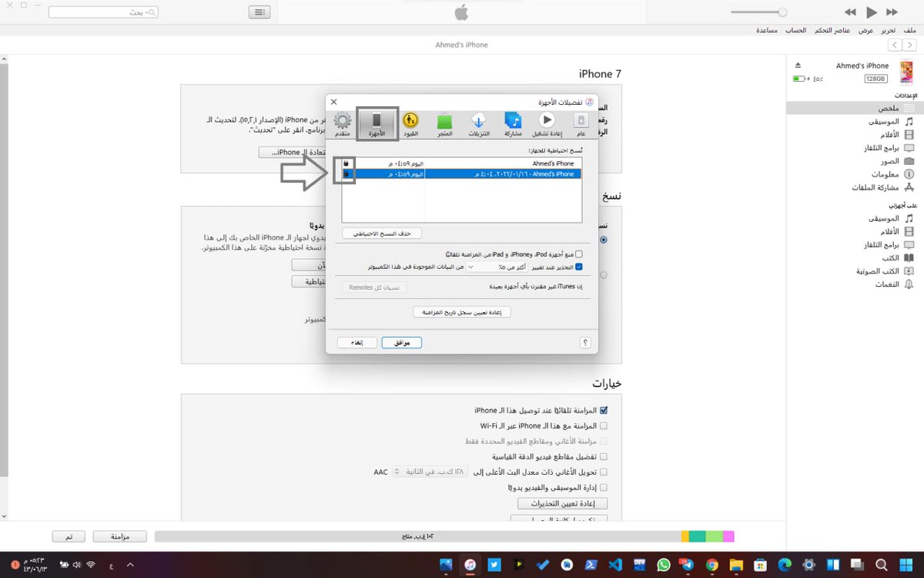Click the iPhone device thumbnail in the sidebar

tap(906, 72)
